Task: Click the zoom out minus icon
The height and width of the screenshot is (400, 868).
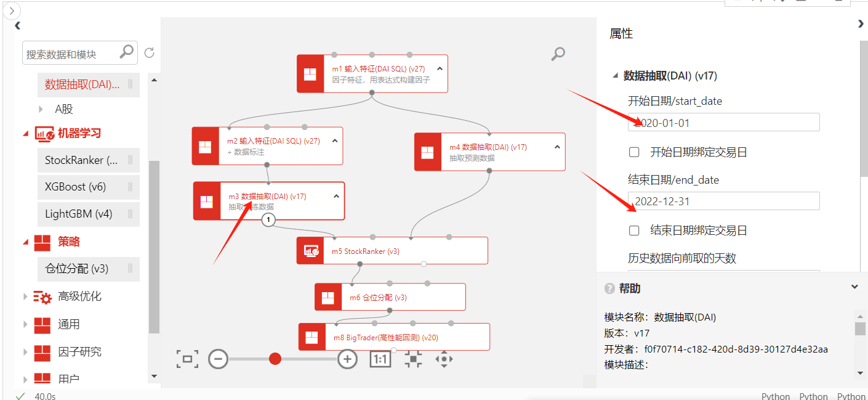Action: [x=218, y=359]
